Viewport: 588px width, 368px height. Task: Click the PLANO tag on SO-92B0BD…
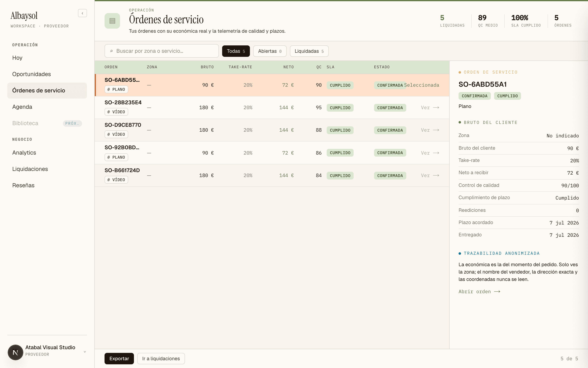pos(116,157)
